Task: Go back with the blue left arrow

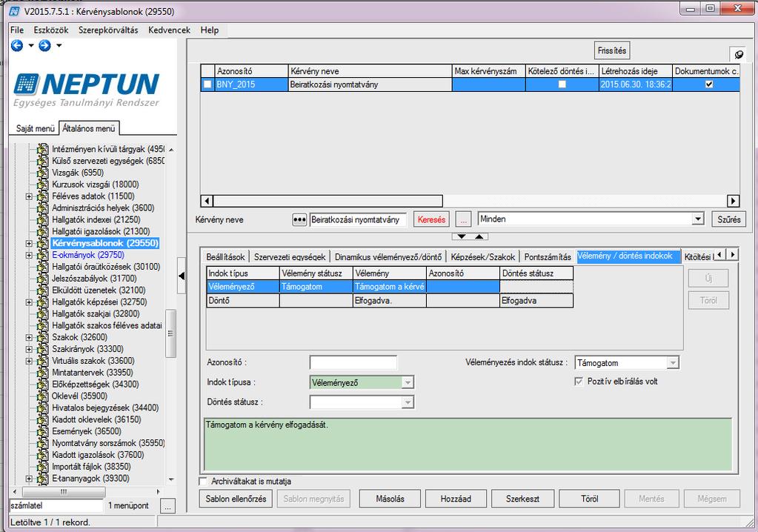Action: [x=17, y=45]
